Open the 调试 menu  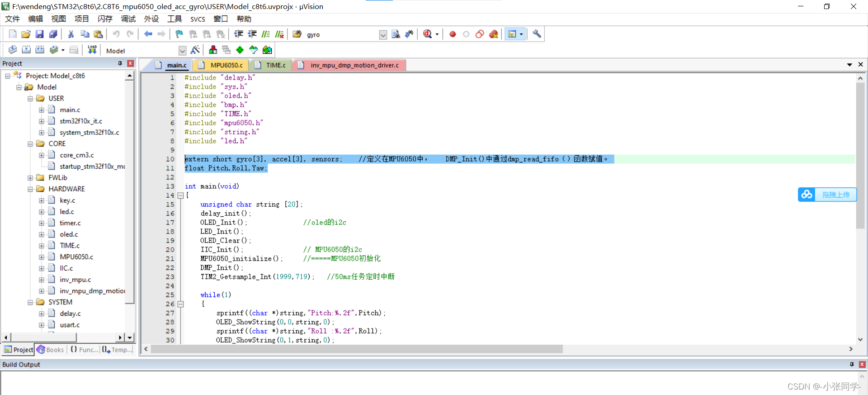tap(128, 19)
